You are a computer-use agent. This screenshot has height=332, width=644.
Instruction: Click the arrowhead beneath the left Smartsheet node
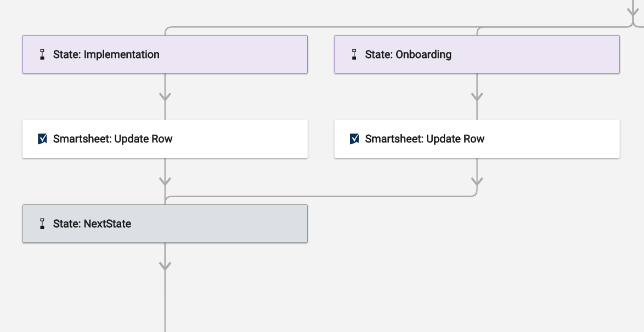(165, 181)
